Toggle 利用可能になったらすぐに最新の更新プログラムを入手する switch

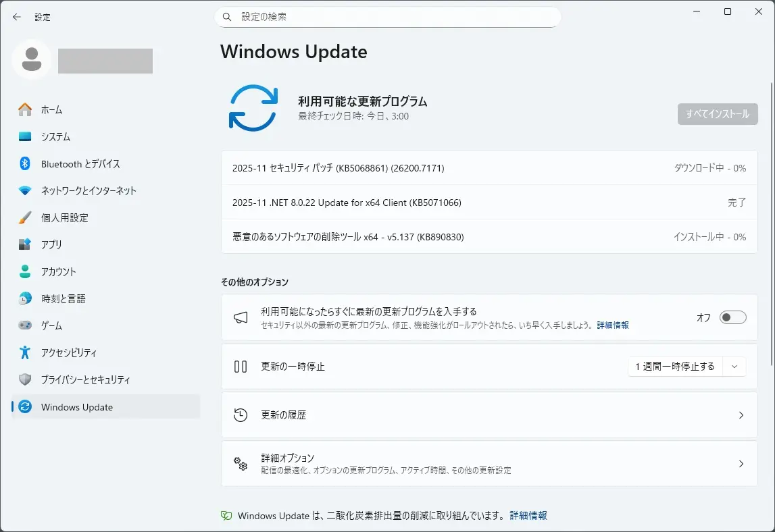pyautogui.click(x=732, y=317)
